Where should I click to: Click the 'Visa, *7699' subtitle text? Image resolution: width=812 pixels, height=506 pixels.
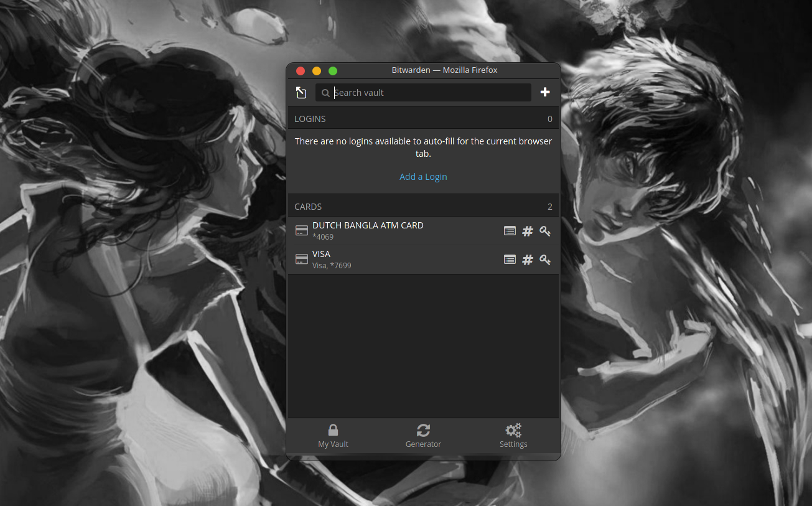tap(332, 266)
